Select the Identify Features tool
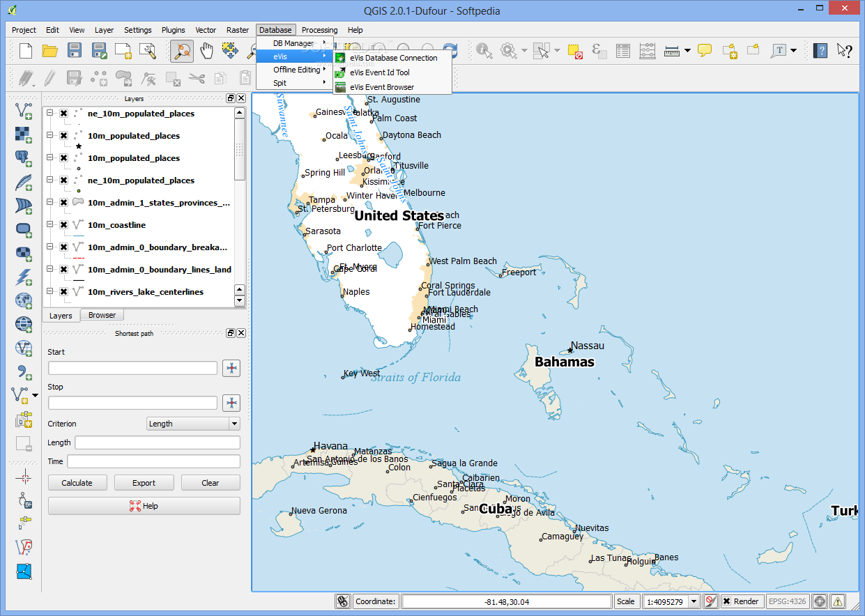865x616 pixels. (x=484, y=50)
